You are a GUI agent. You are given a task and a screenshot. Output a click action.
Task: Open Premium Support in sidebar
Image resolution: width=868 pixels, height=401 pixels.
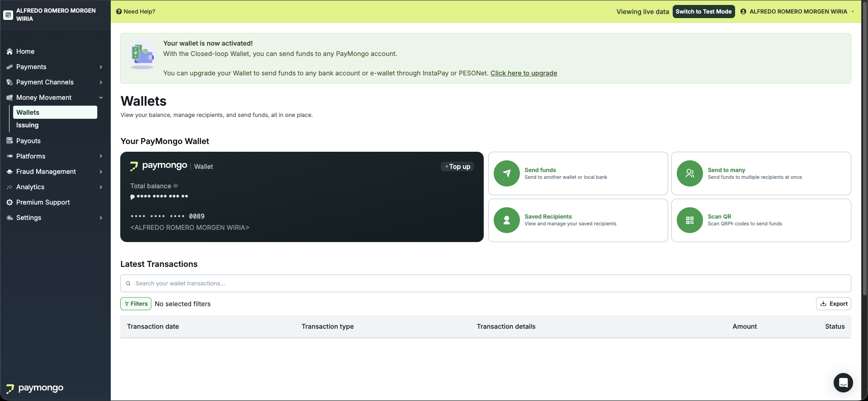pos(43,202)
